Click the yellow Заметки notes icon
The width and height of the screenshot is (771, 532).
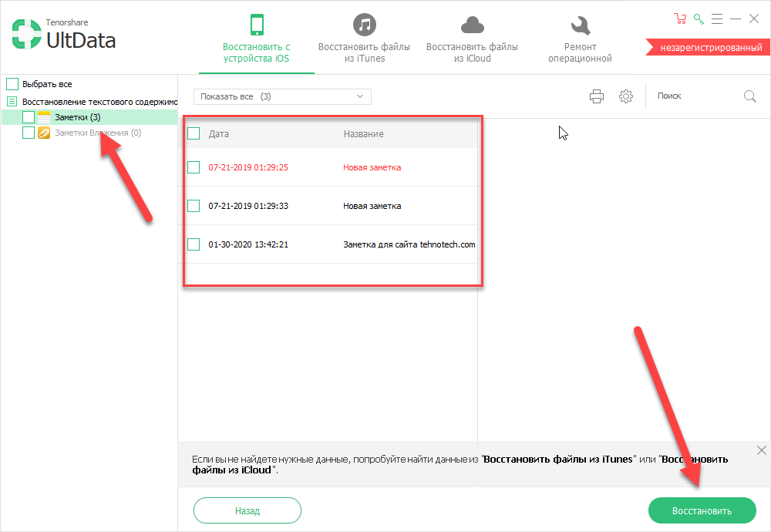coord(44,117)
